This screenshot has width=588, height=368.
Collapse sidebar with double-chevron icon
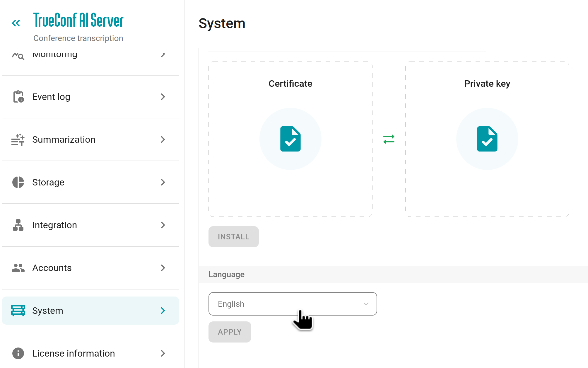[x=16, y=23]
